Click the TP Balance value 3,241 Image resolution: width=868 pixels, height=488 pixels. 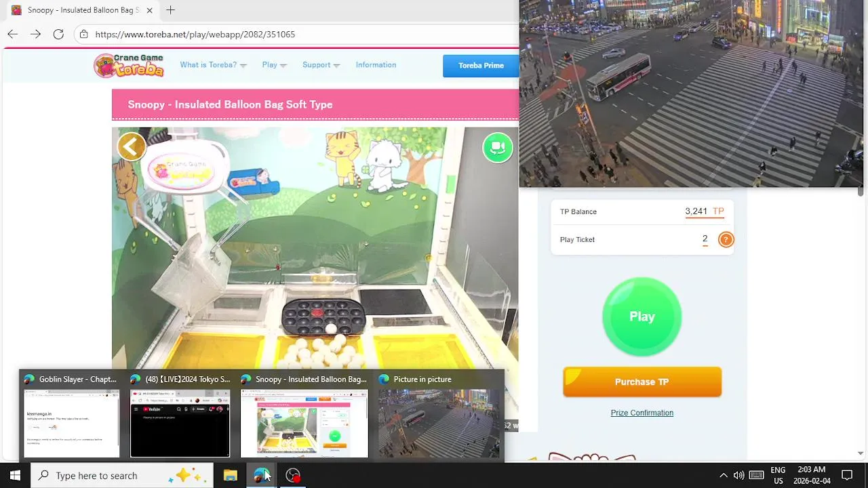(696, 211)
